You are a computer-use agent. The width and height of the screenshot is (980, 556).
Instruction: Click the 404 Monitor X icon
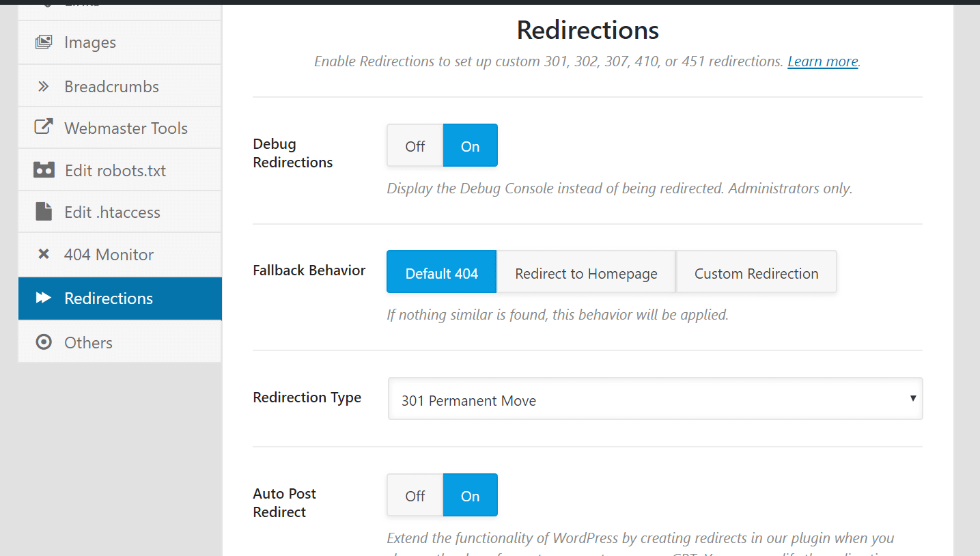[44, 254]
